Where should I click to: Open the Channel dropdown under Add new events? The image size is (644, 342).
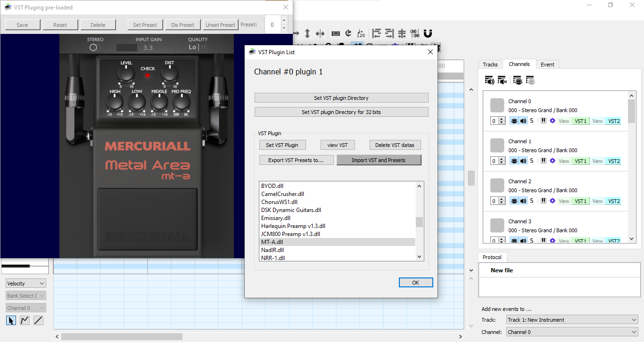(x=572, y=332)
